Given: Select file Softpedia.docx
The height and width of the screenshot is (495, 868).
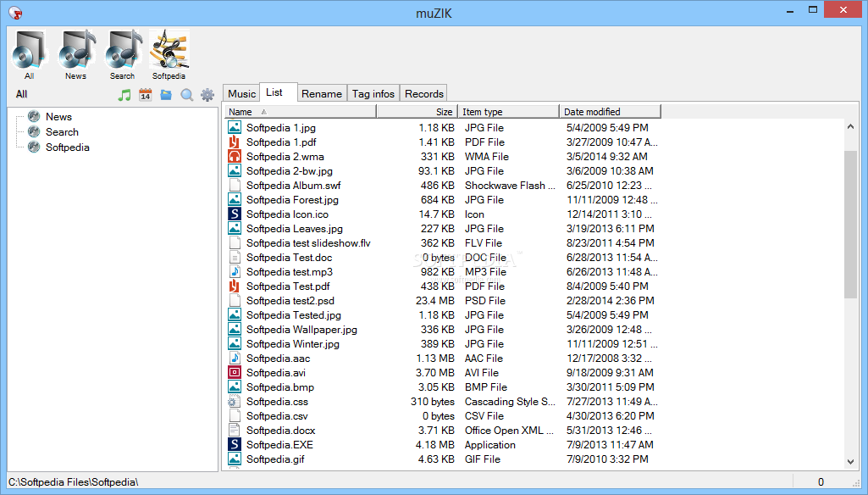Looking at the screenshot, I should coord(280,430).
